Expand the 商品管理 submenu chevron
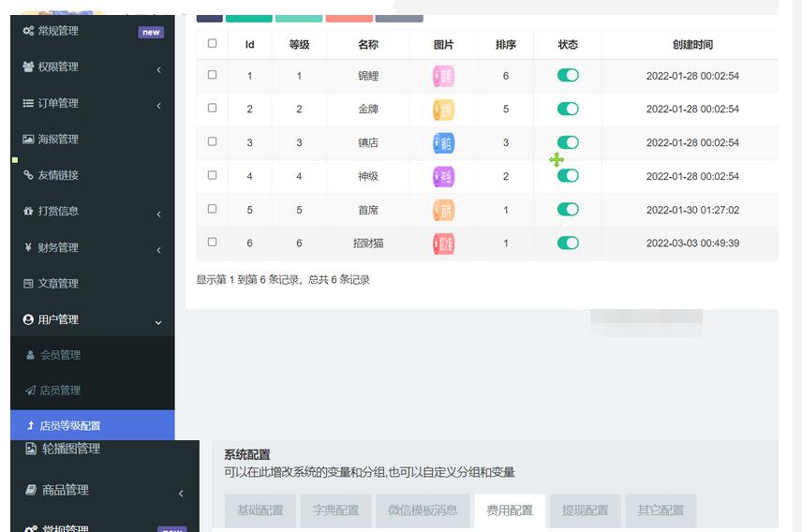Image resolution: width=802 pixels, height=532 pixels. tap(181, 494)
